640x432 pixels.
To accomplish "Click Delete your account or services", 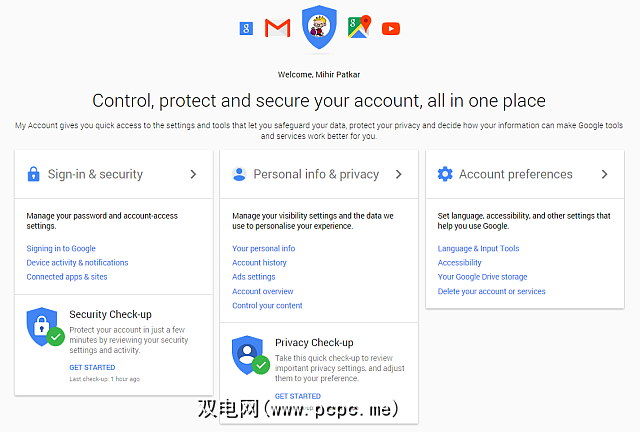I will coord(492,291).
